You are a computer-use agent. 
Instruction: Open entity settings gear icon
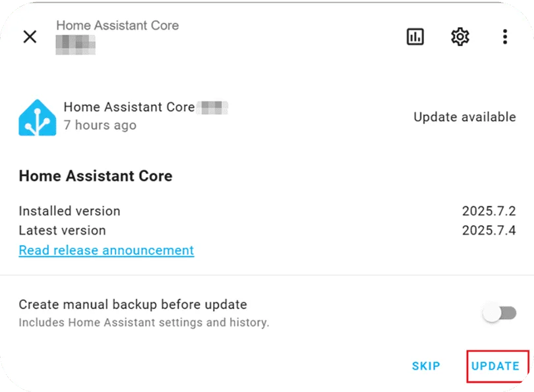pyautogui.click(x=460, y=37)
